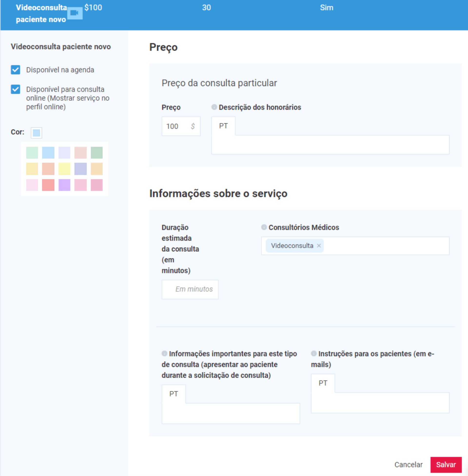Pick the coral red color swatch

[x=48, y=185]
